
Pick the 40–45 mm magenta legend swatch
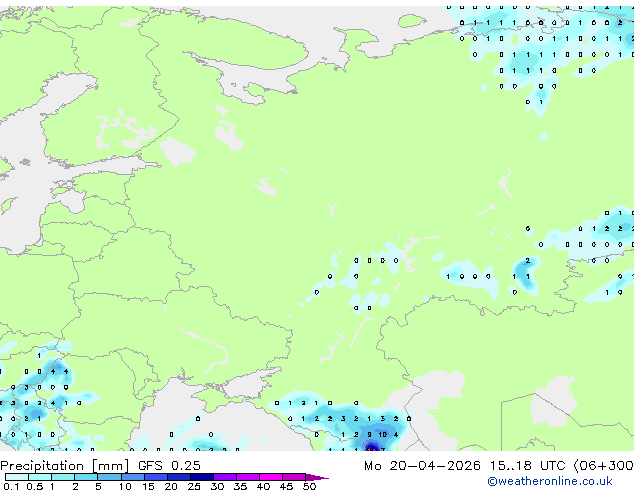271,477
